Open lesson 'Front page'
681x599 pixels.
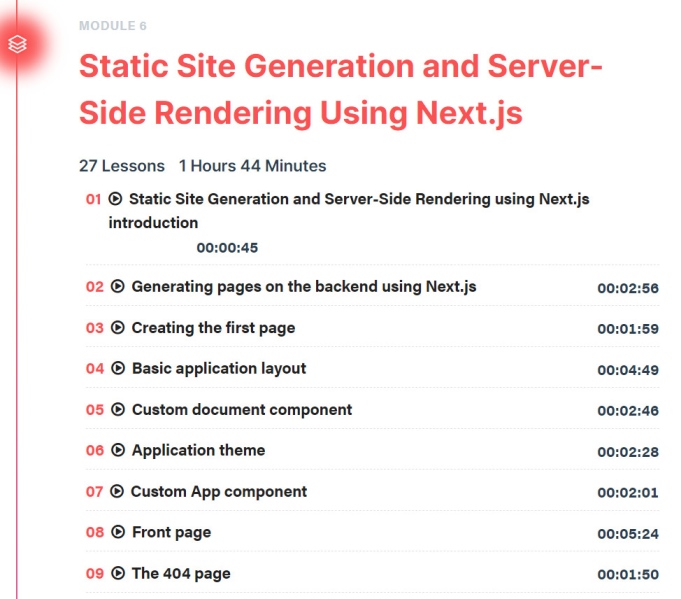[x=172, y=533]
